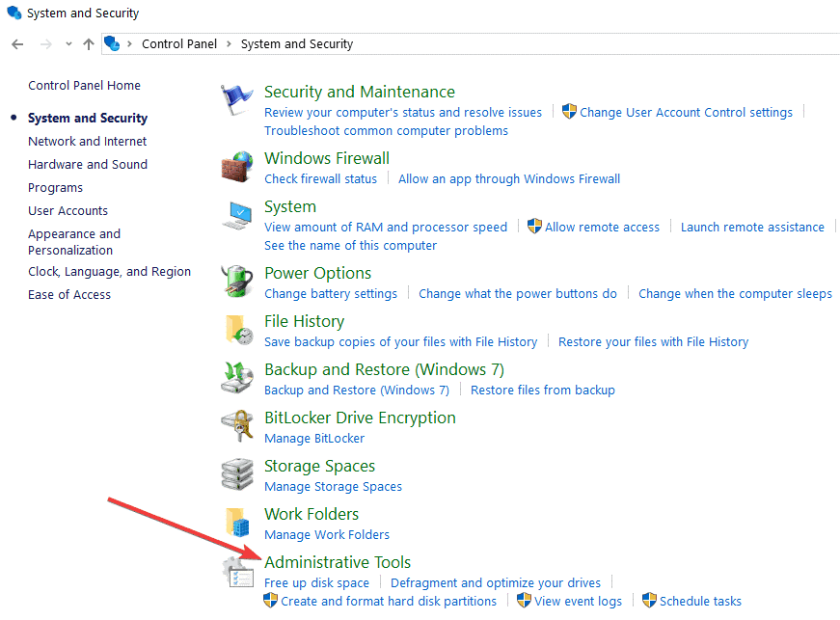Image resolution: width=840 pixels, height=620 pixels.
Task: Select Network and Internet in sidebar
Action: [x=88, y=141]
